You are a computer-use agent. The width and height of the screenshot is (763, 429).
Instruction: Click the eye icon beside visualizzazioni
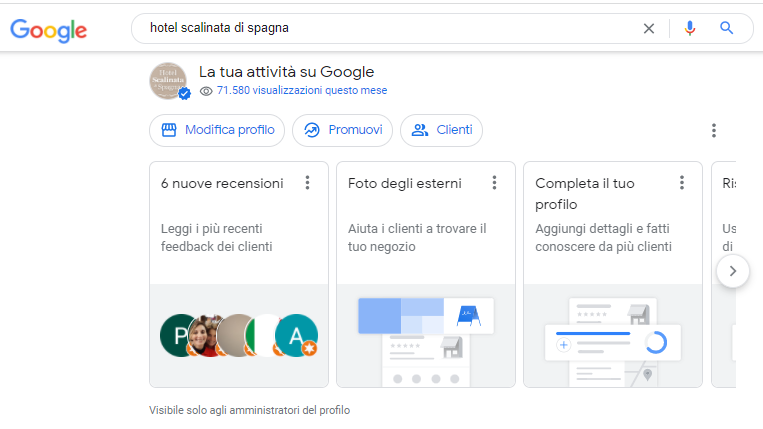point(206,91)
